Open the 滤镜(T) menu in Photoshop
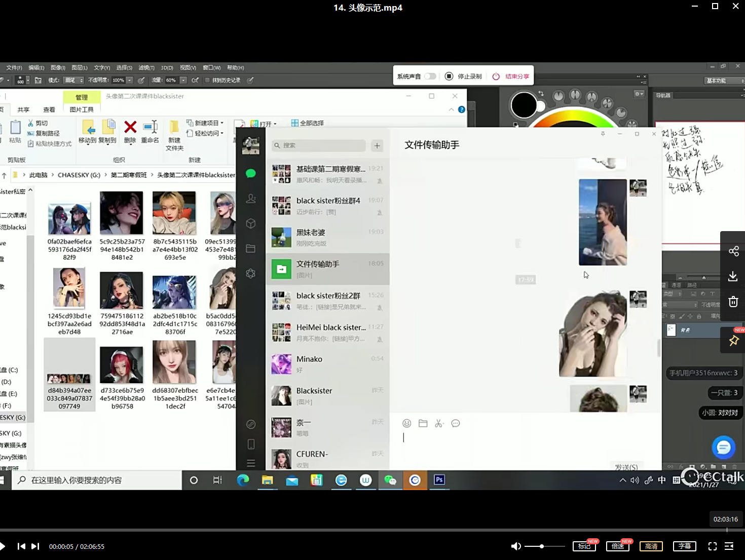This screenshot has height=560, width=745. click(x=146, y=67)
